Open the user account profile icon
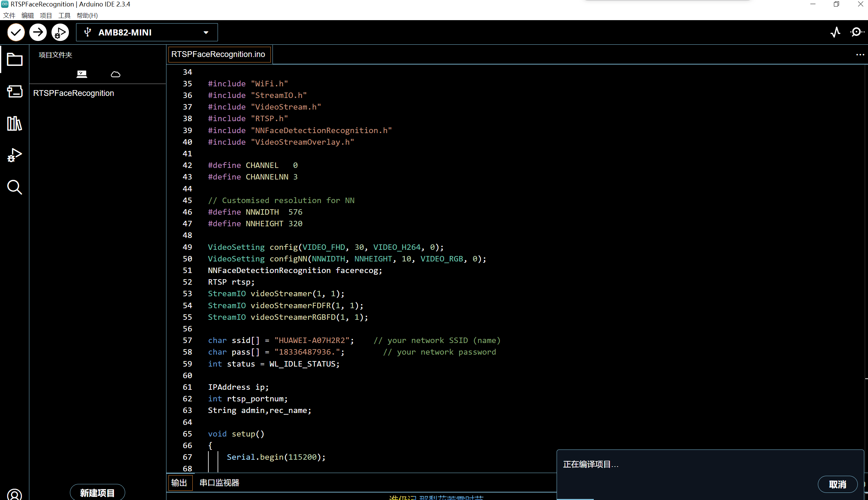 point(14,495)
